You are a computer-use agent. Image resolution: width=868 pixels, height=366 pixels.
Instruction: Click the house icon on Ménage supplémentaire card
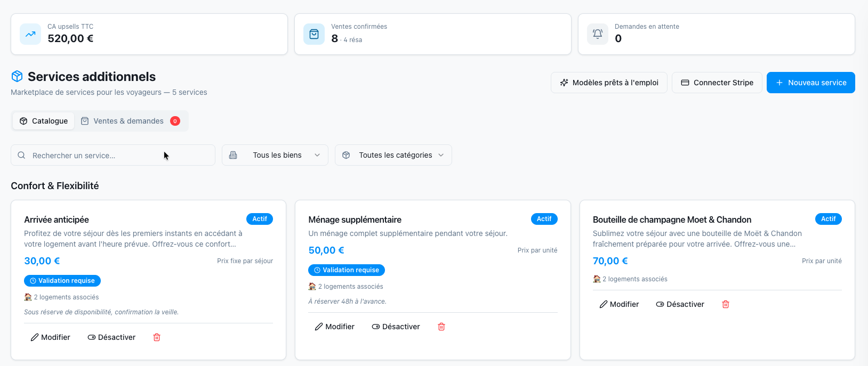pos(312,286)
